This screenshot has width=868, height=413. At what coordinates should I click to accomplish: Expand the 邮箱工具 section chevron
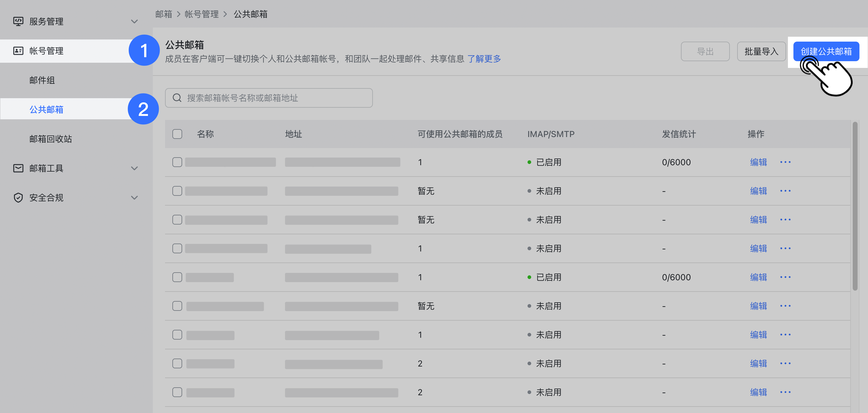click(134, 168)
